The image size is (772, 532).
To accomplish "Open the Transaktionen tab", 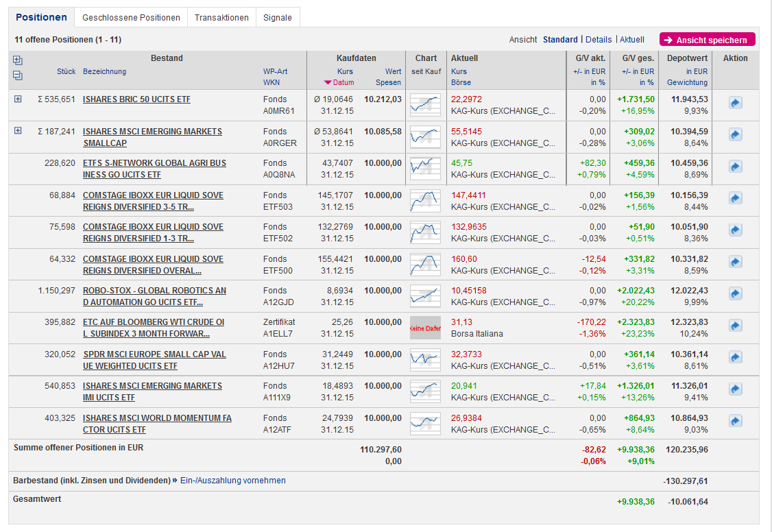I will [221, 18].
